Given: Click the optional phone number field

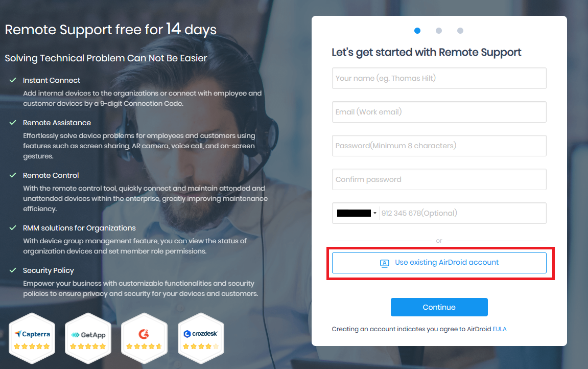Looking at the screenshot, I should [463, 213].
